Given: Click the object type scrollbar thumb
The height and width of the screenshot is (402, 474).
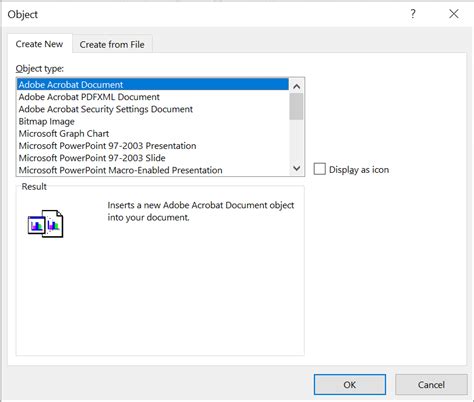Looking at the screenshot, I should pos(296,106).
